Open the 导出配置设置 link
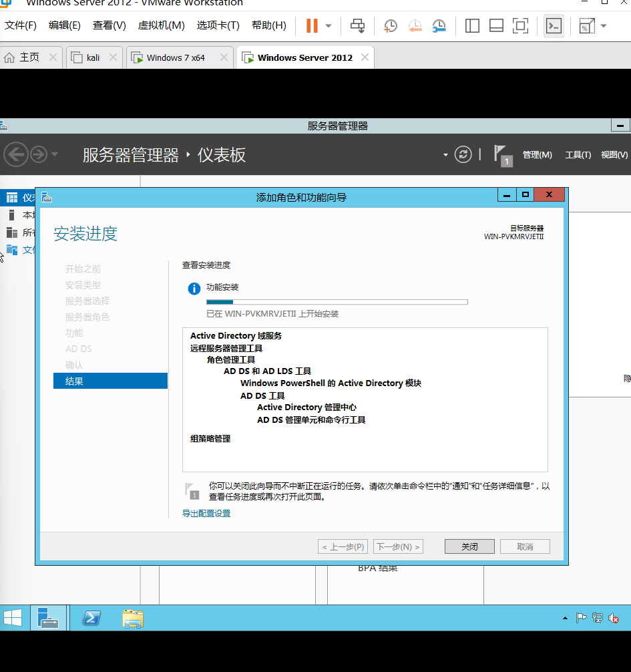This screenshot has height=672, width=631. pyautogui.click(x=206, y=513)
